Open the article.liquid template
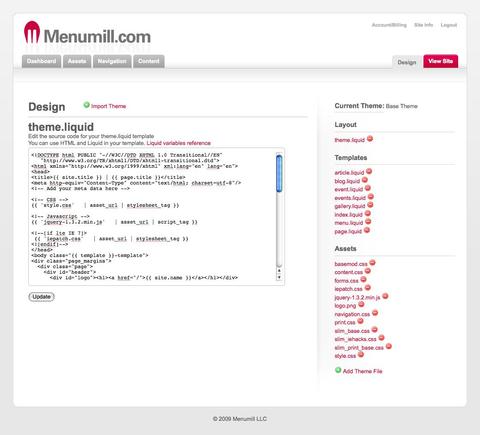Screen dimensions: 480x435 (x=349, y=173)
